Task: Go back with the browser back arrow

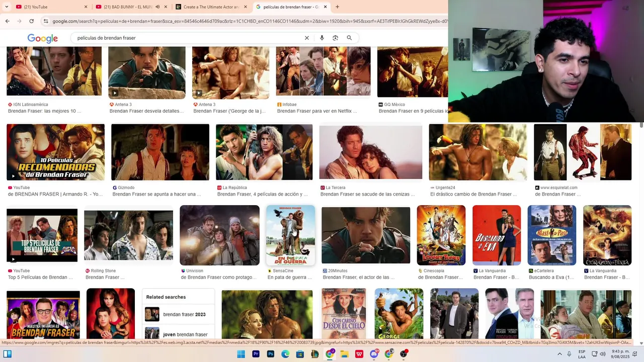Action: (7, 21)
